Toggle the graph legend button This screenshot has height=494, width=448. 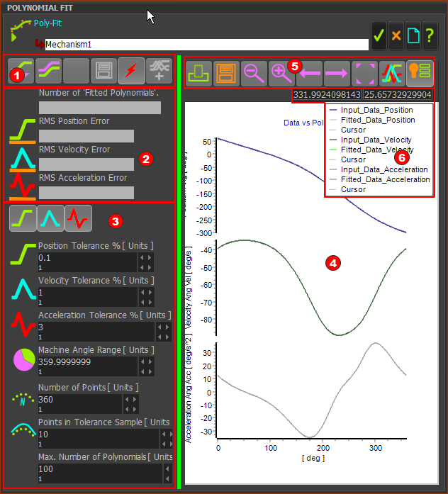[420, 74]
